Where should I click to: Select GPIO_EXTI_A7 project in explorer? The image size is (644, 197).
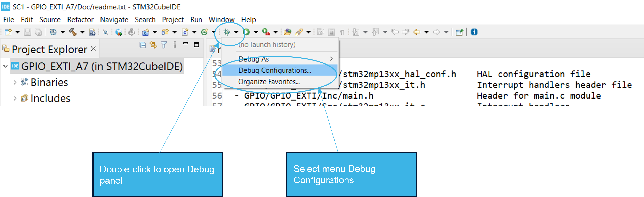[97, 66]
